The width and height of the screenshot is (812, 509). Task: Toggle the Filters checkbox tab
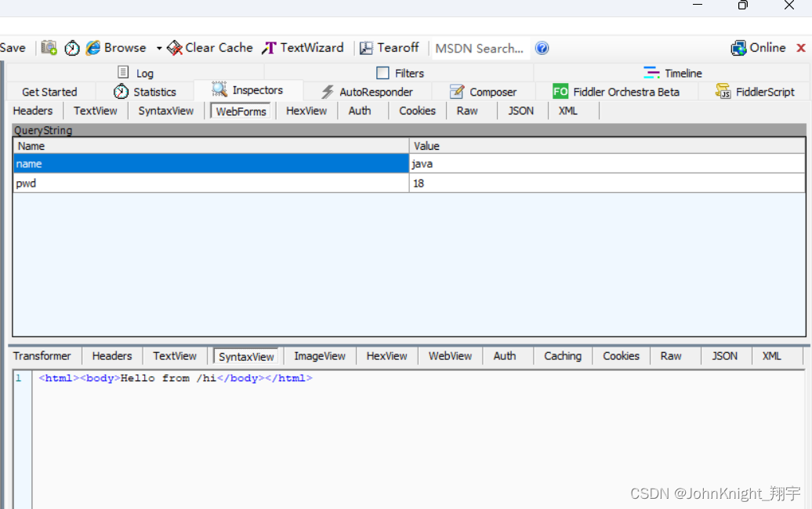(400, 73)
